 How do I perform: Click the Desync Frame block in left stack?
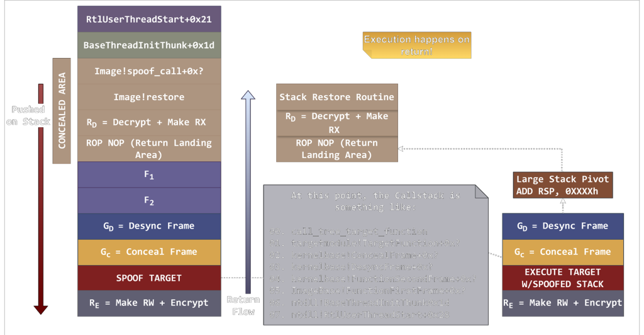point(149,226)
